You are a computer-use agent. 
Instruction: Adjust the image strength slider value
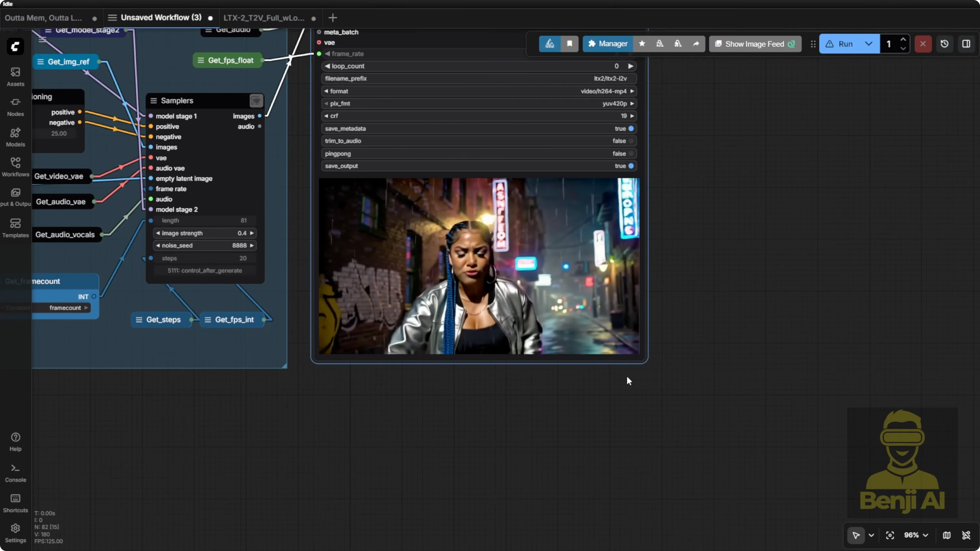(x=205, y=233)
